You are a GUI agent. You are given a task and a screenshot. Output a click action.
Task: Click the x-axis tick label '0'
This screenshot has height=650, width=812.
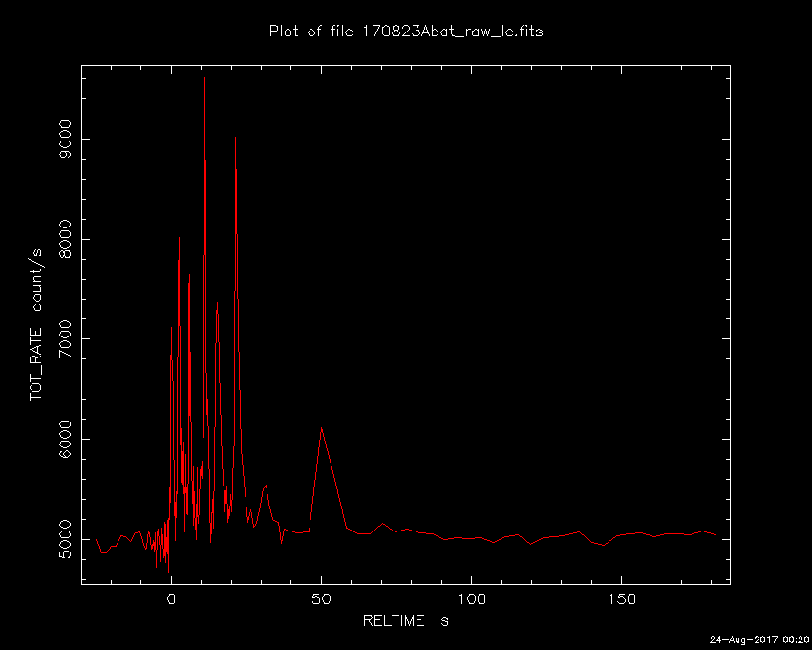pyautogui.click(x=171, y=599)
